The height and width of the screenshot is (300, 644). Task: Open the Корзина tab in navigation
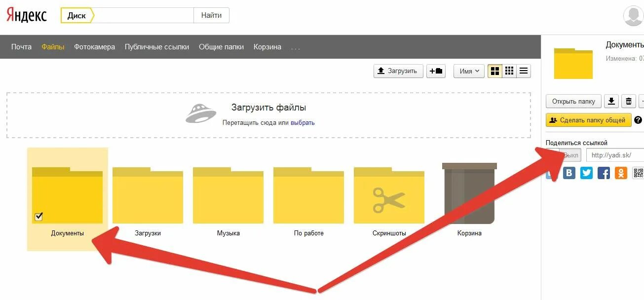[x=267, y=47]
